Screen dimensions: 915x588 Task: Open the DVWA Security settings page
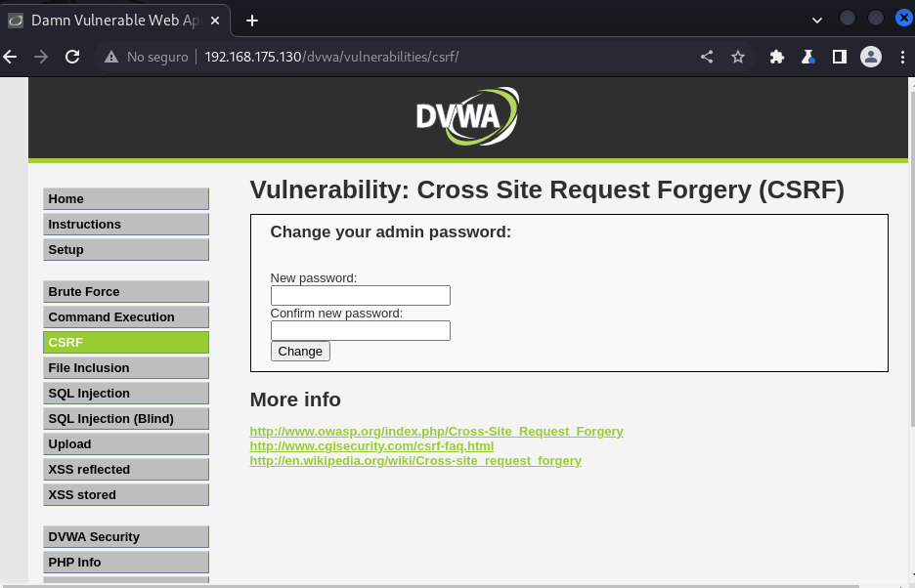[x=126, y=536]
